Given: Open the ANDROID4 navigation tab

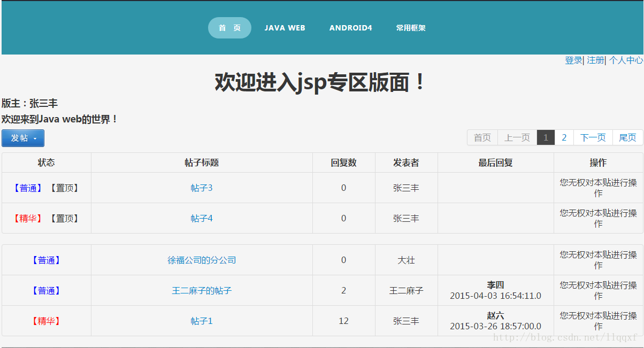Looking at the screenshot, I should [350, 28].
